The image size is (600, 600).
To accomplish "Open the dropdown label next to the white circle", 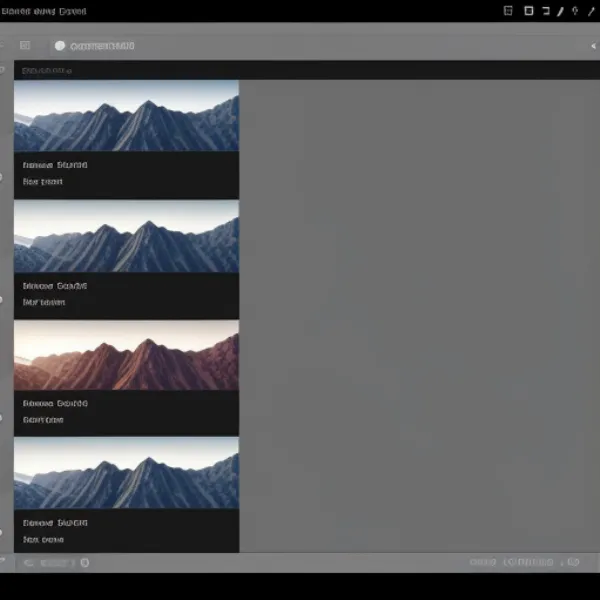I will 101,45.
